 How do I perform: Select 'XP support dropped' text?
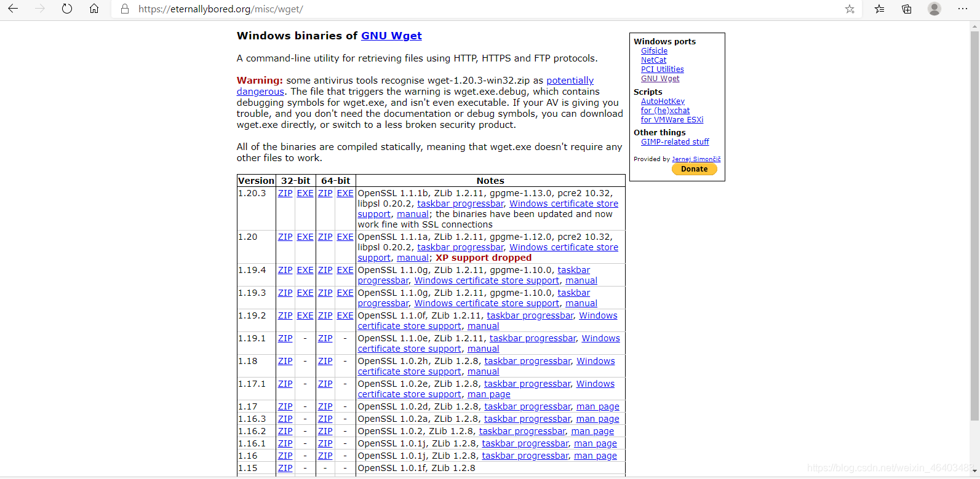483,258
